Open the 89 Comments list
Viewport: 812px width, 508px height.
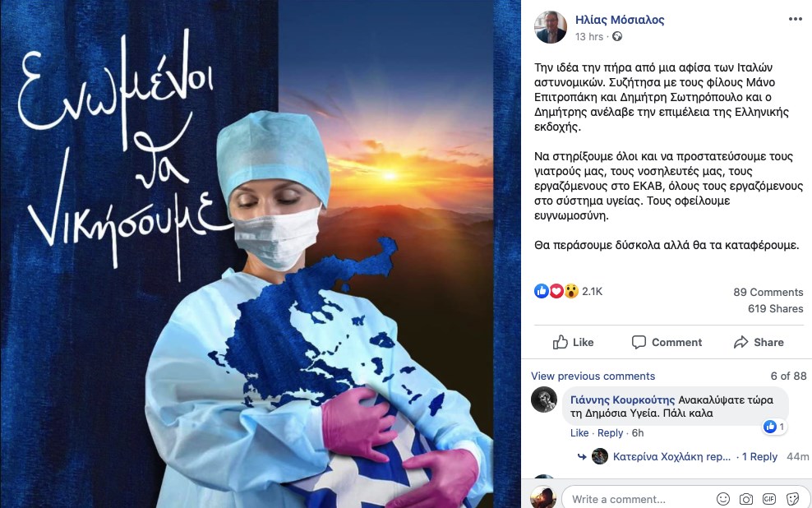point(768,292)
